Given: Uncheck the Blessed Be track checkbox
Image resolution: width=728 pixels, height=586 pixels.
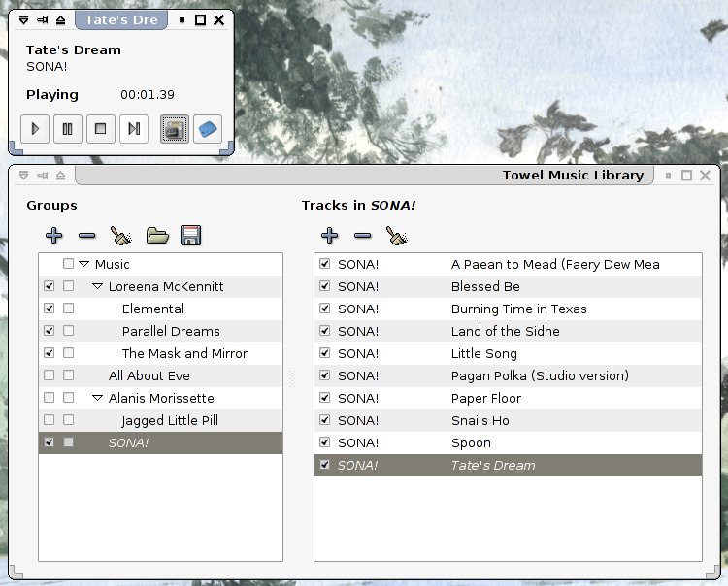Looking at the screenshot, I should coord(325,286).
